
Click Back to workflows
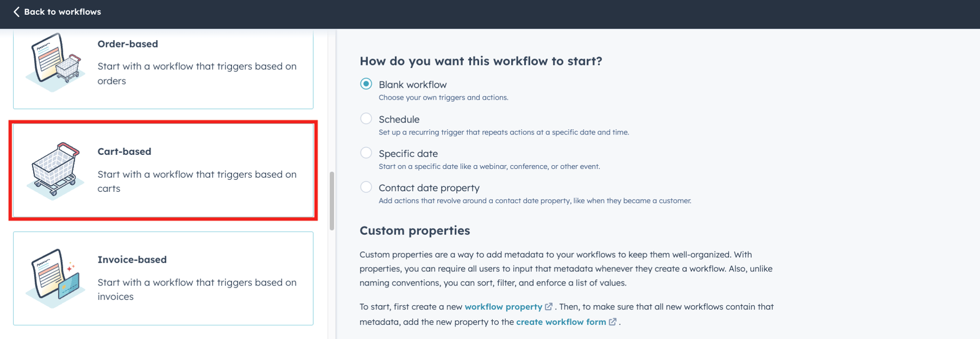[x=62, y=11]
